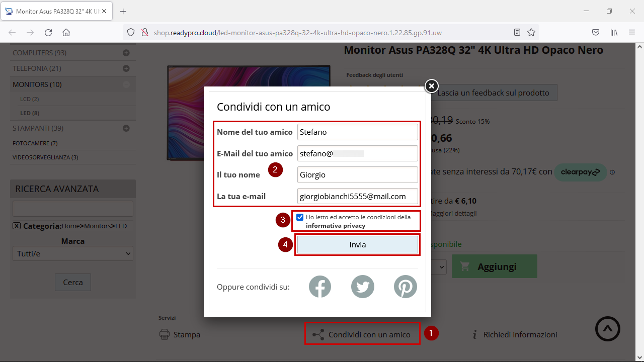
Task: Go to browser home page
Action: click(x=66, y=33)
